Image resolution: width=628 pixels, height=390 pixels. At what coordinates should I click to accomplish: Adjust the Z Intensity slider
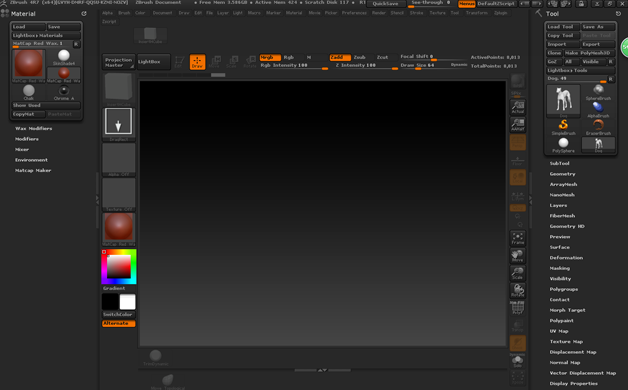coord(366,66)
